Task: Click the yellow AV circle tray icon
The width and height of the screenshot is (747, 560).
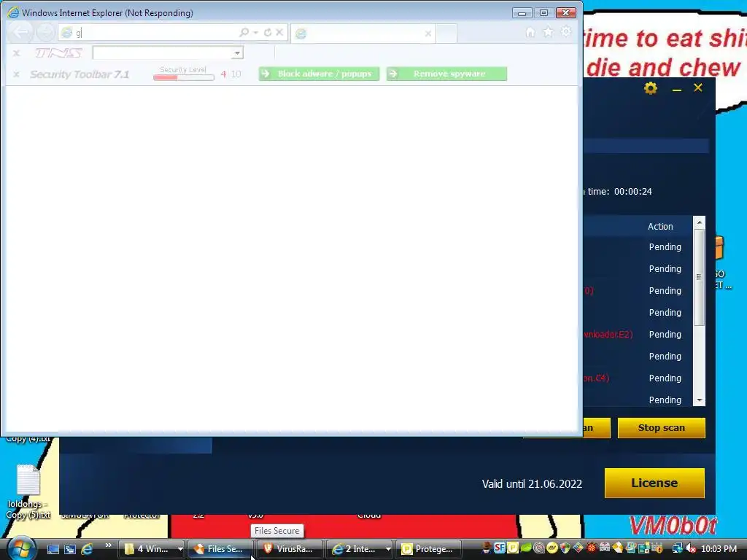Action: point(552,548)
